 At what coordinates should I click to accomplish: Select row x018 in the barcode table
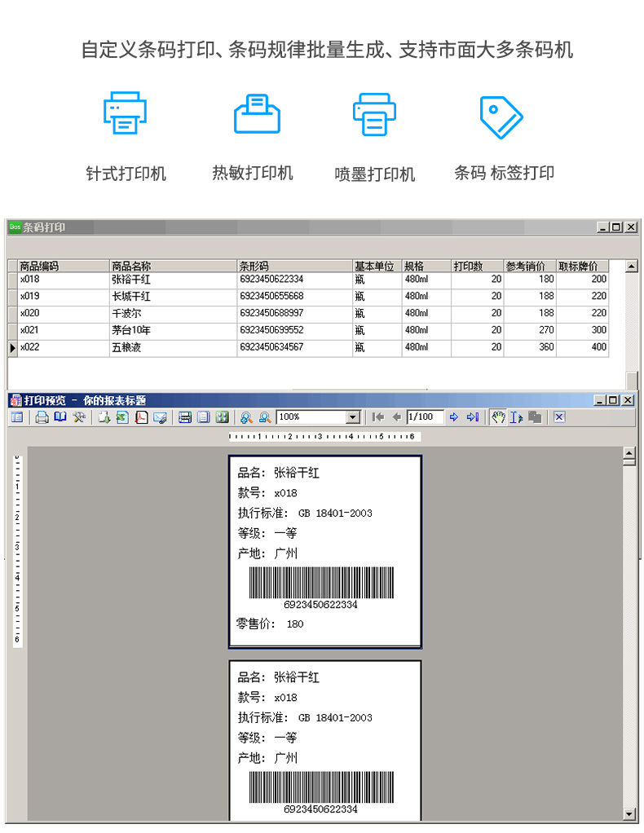click(308, 280)
